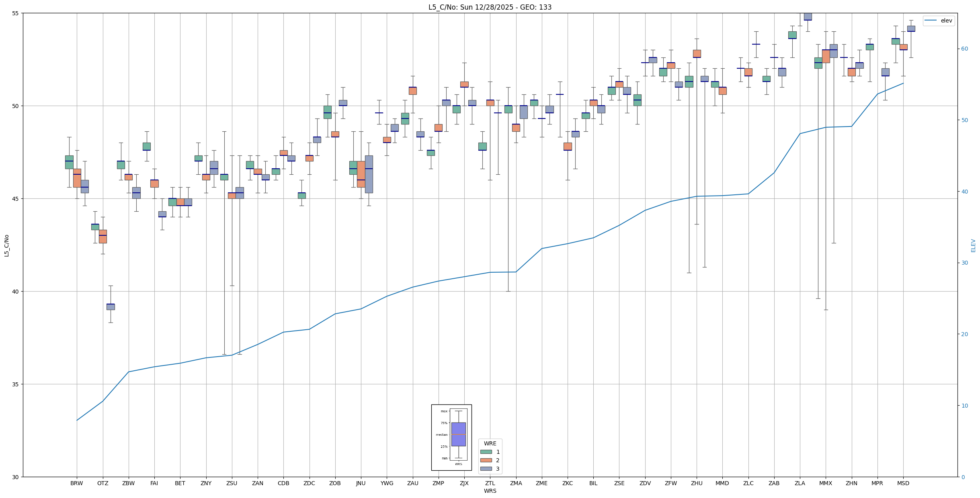Click the OTZ blue-gray box near 39
Screen dimensions: 980x498
pos(111,307)
